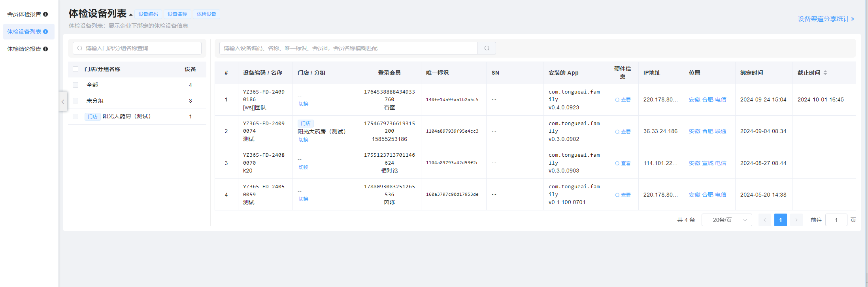
Task: View hardware info for device row 1
Action: [623, 100]
